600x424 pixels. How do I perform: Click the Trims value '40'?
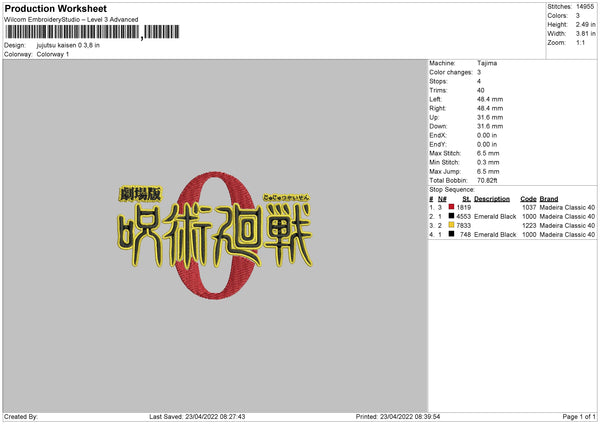coord(481,90)
